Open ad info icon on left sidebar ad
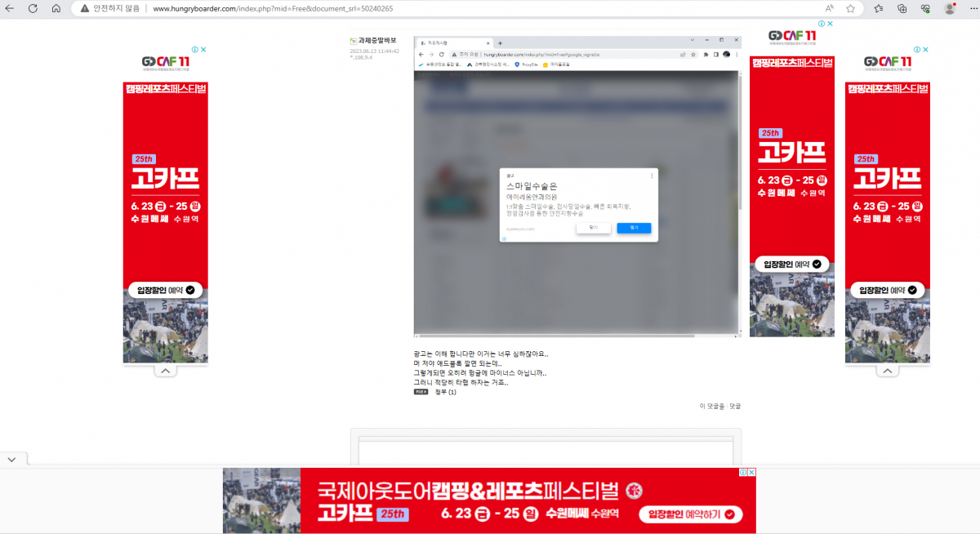The height and width of the screenshot is (534, 980). (196, 50)
